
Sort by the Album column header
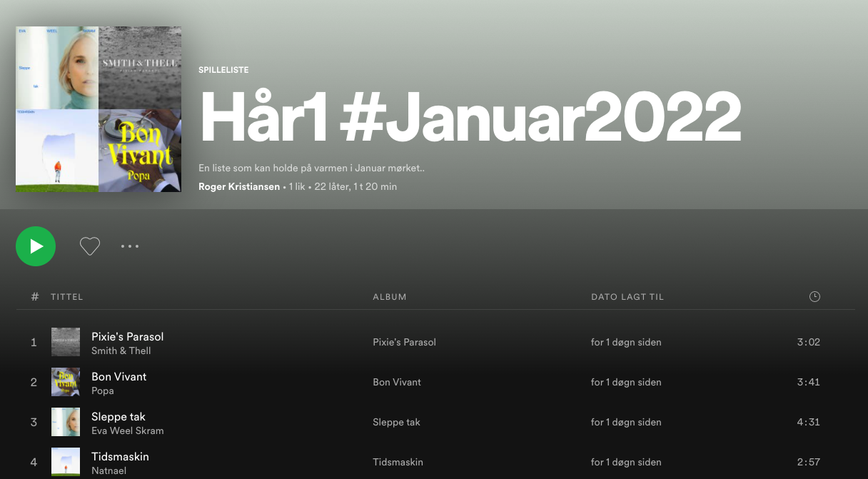(390, 297)
